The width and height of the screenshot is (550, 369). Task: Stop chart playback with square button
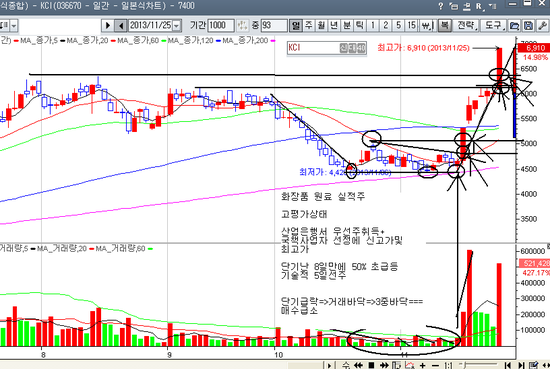tap(371, 365)
